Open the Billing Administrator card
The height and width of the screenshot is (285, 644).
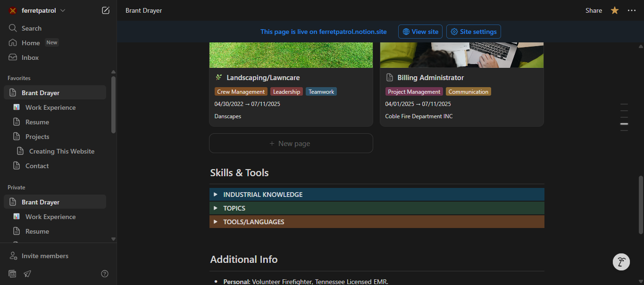click(x=430, y=78)
